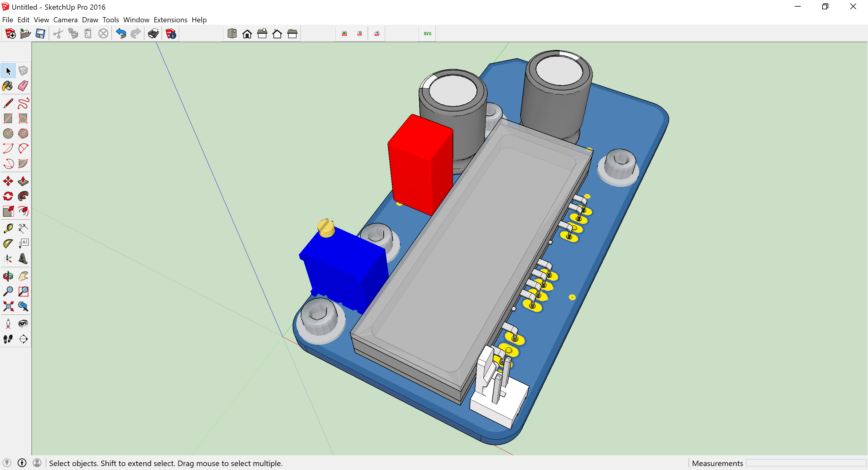Image resolution: width=868 pixels, height=470 pixels.
Task: Return to Previous view tool
Action: click(23, 306)
